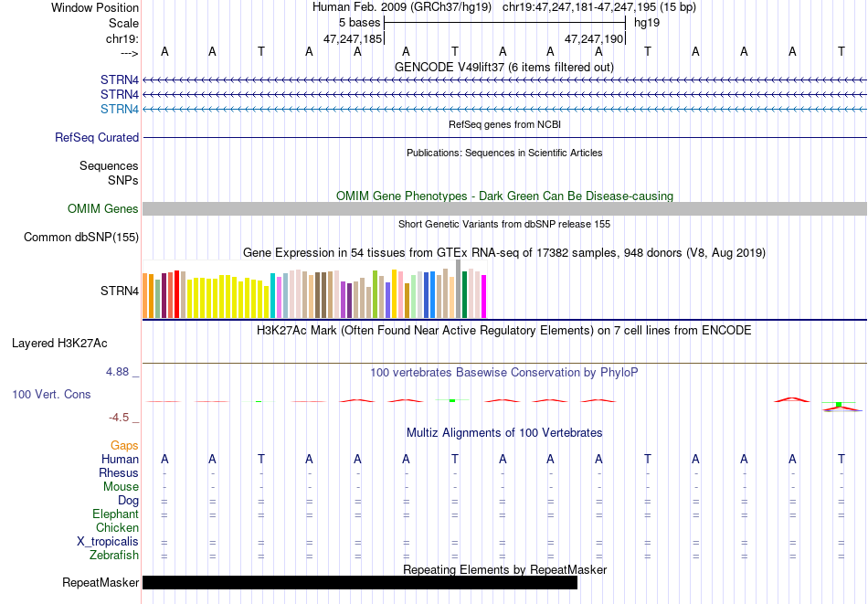Select the OMIM Genes gray bar

point(504,208)
